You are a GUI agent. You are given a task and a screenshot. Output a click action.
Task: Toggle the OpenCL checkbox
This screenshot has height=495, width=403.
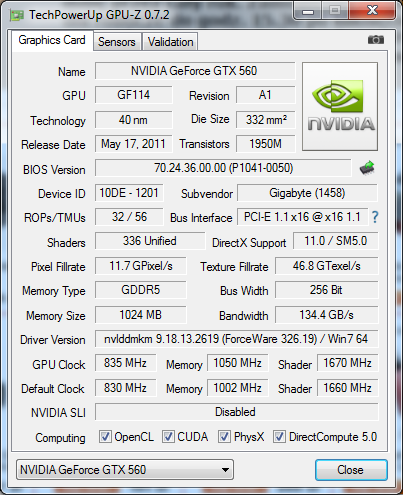[x=105, y=436]
